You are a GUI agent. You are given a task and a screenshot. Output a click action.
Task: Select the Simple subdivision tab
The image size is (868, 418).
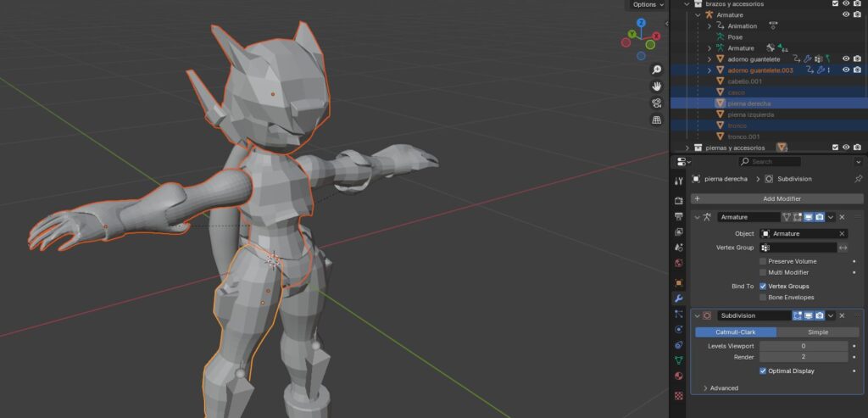pos(817,332)
